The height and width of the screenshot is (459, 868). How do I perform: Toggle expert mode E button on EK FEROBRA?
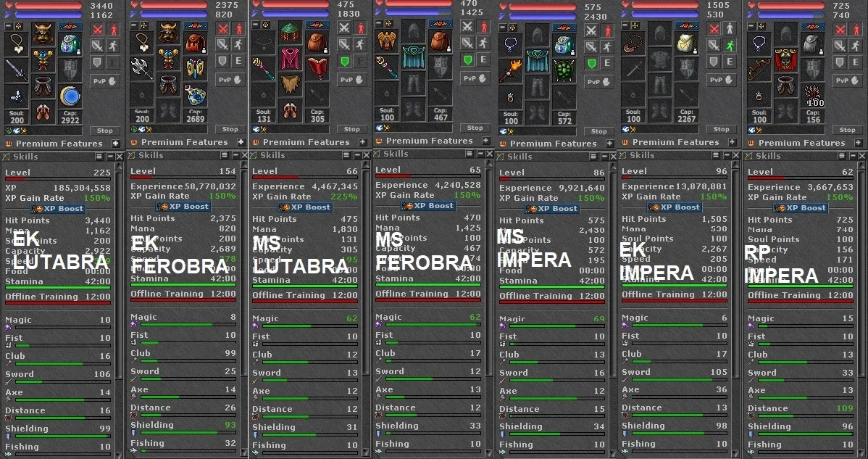238,60
